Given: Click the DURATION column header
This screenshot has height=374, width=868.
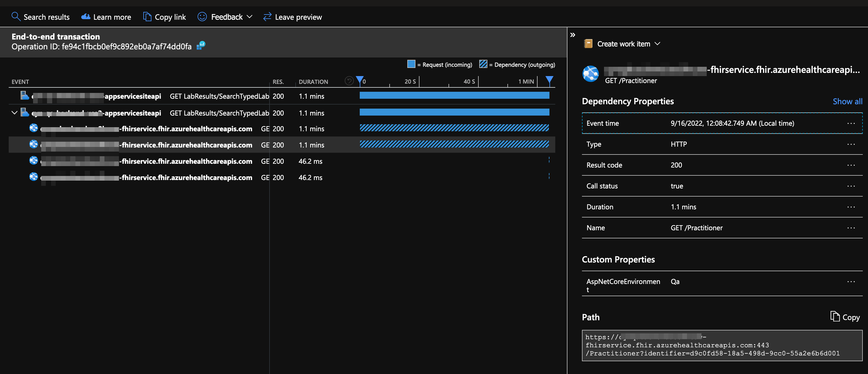Looking at the screenshot, I should click(313, 82).
